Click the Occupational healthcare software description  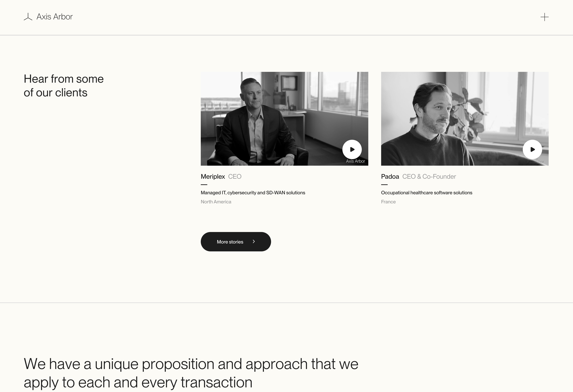pyautogui.click(x=427, y=193)
